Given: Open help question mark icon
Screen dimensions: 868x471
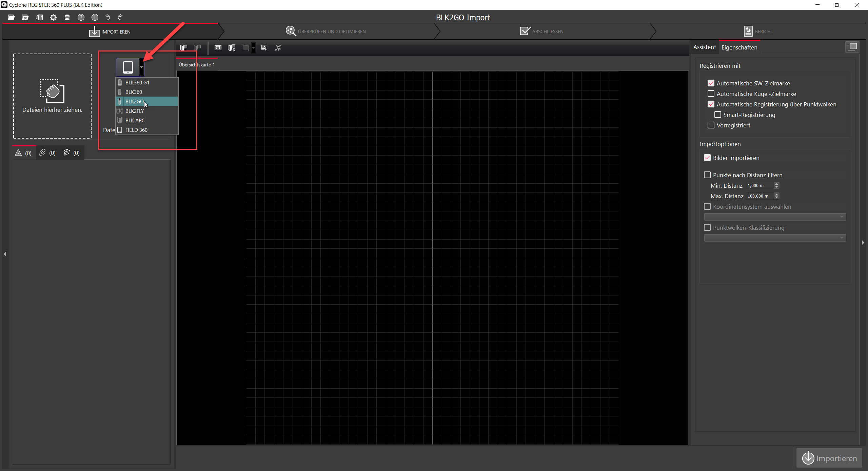Looking at the screenshot, I should click(x=81, y=17).
